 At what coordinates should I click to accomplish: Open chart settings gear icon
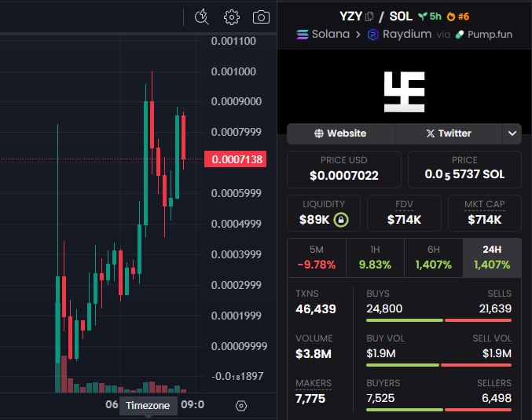coord(231,17)
